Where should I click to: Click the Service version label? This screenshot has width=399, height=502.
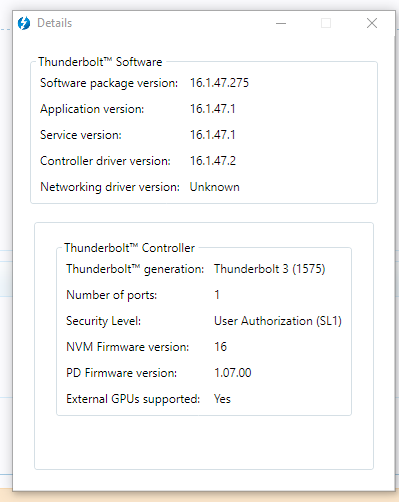[x=81, y=135]
